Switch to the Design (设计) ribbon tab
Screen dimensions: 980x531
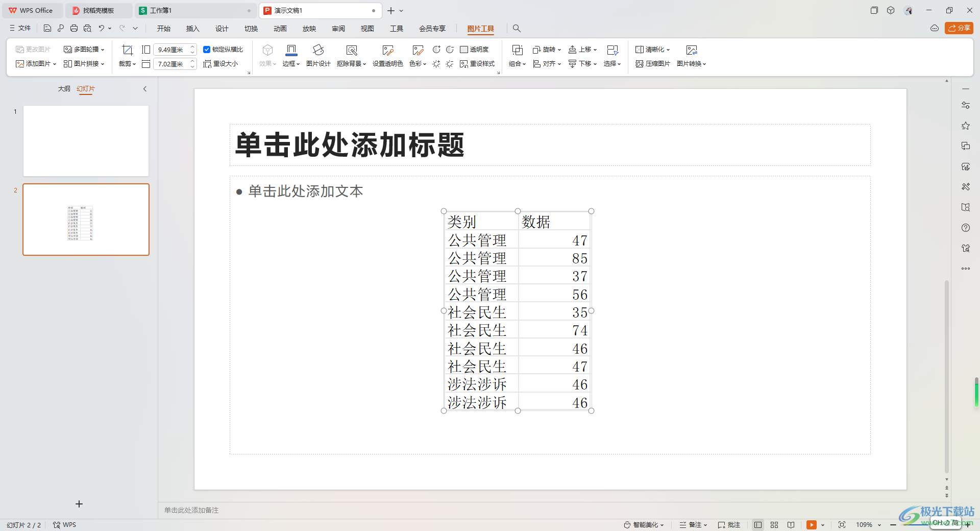pos(222,29)
